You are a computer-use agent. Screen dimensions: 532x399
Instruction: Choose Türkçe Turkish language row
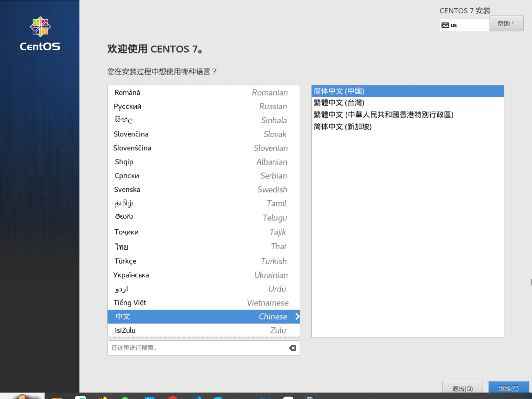click(204, 261)
